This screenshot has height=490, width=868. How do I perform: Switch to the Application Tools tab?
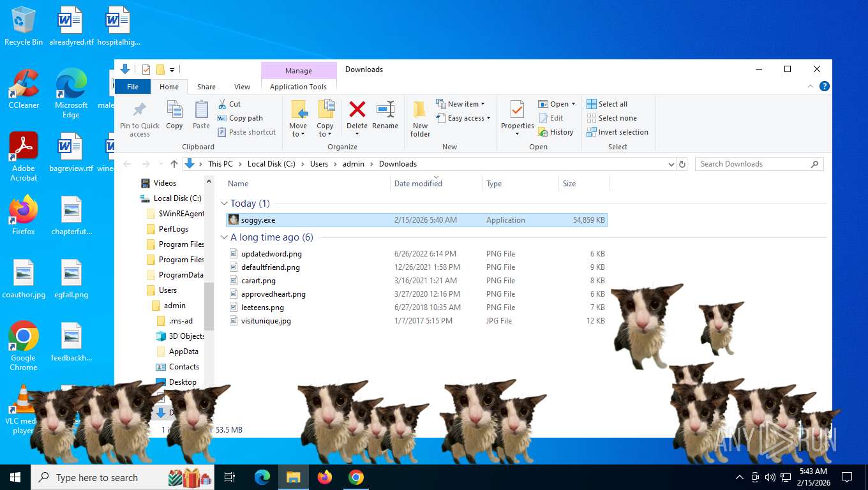click(x=298, y=87)
